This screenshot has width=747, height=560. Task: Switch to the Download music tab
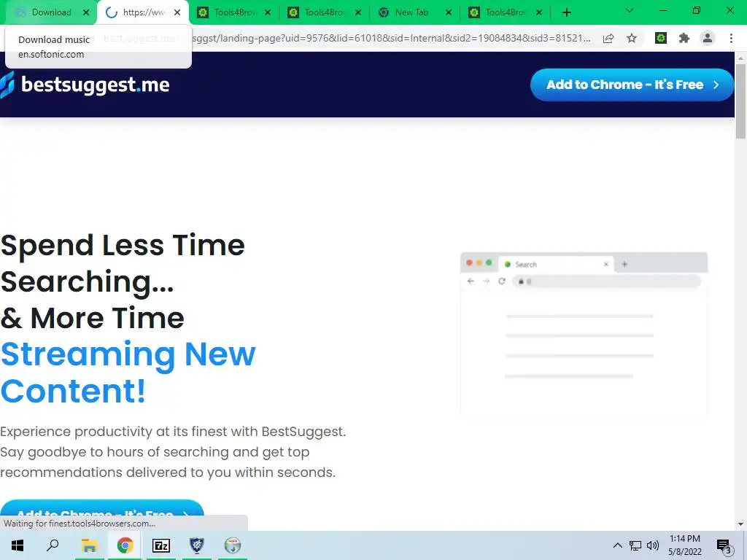pos(45,12)
